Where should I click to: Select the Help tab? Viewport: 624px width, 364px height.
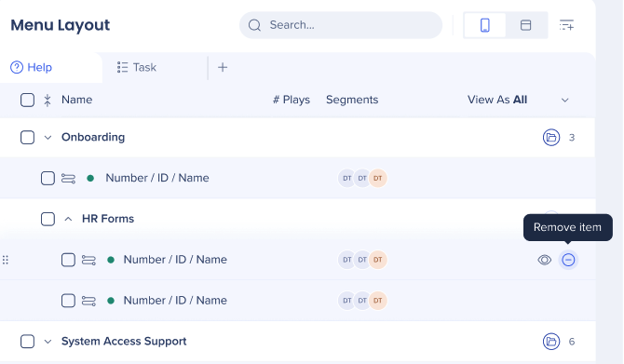pyautogui.click(x=32, y=67)
